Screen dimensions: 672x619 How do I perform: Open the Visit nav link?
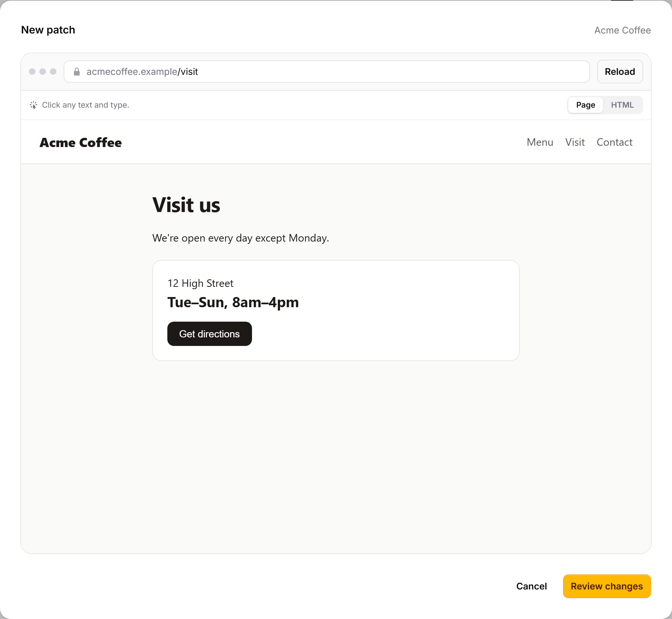(x=575, y=142)
